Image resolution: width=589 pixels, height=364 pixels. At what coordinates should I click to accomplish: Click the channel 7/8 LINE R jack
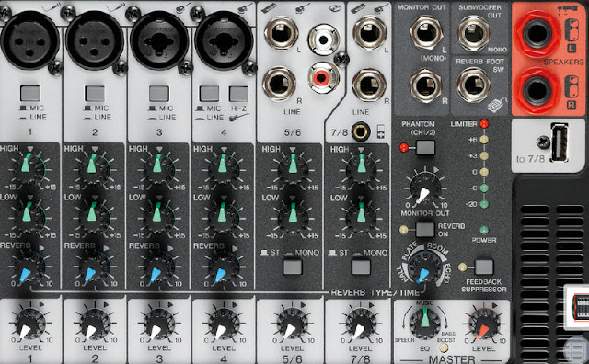point(369,85)
